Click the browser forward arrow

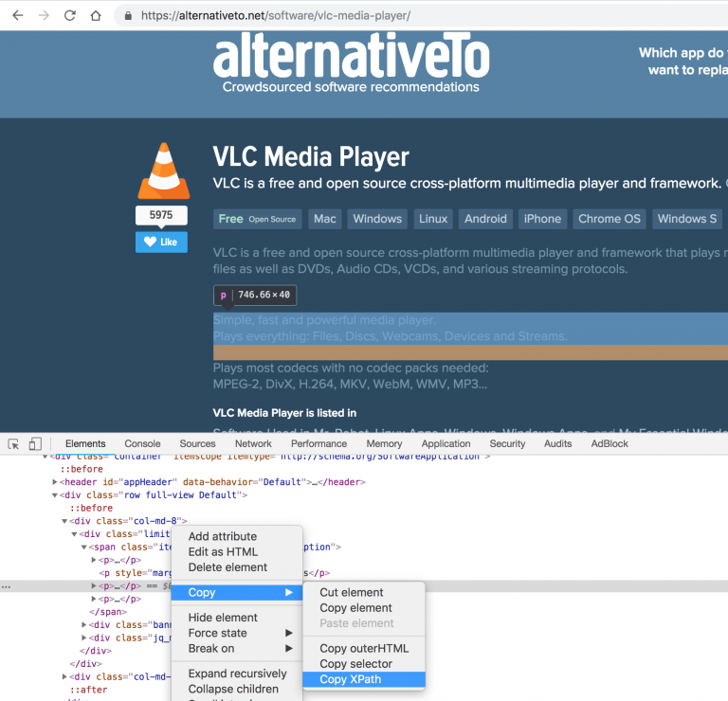(44, 16)
